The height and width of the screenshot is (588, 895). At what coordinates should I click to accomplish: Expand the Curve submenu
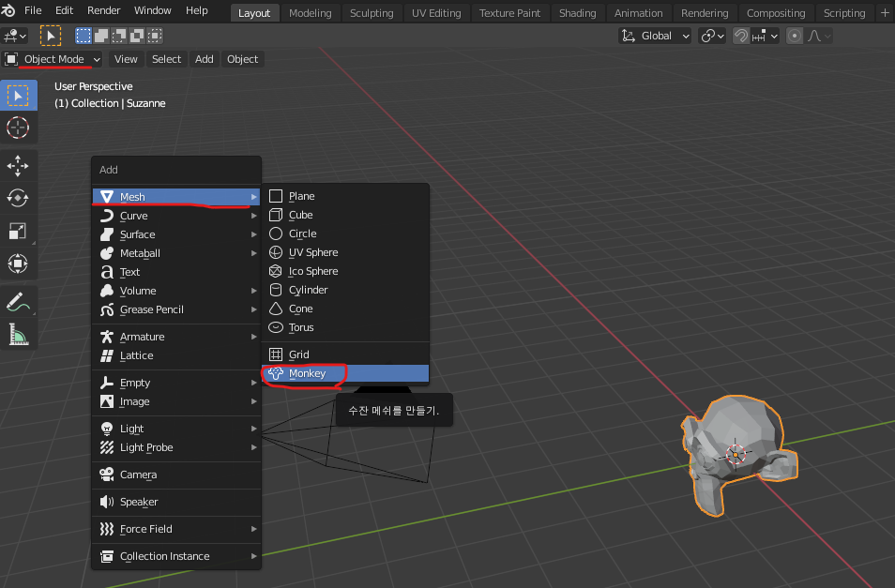pos(176,216)
